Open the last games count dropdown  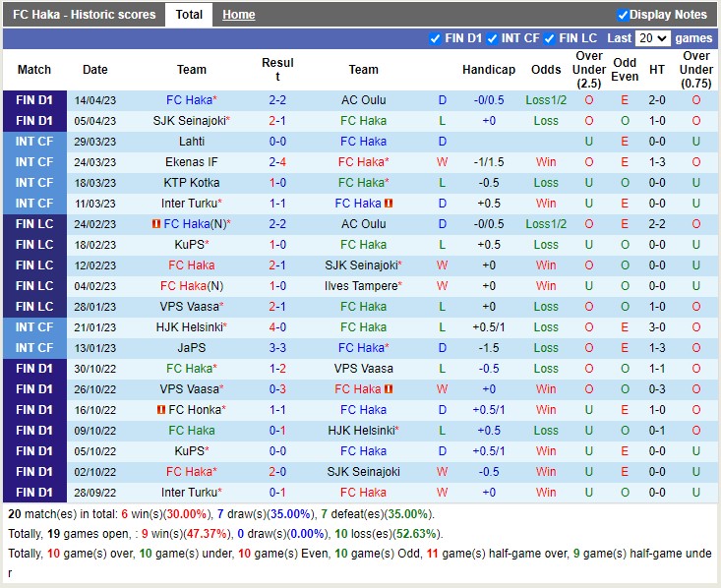click(652, 38)
